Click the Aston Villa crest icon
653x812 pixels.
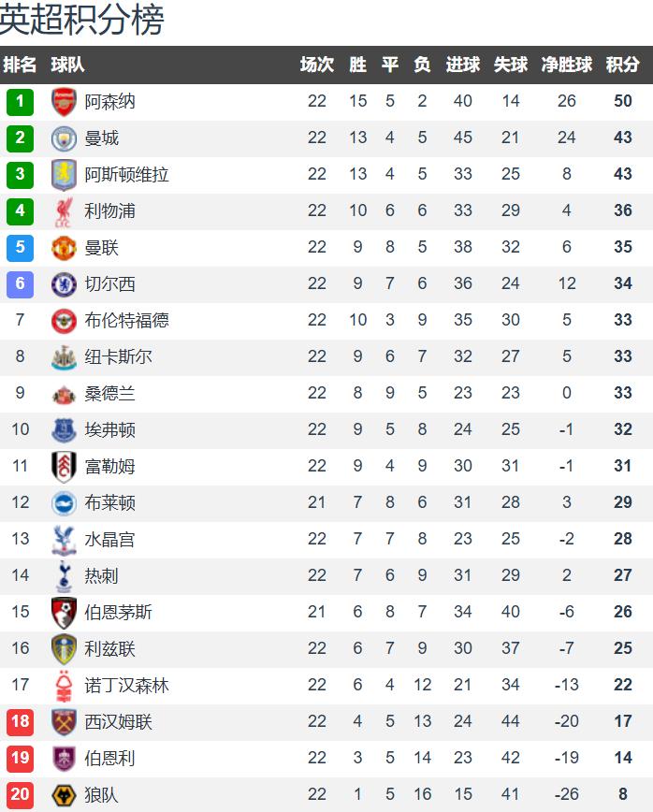pyautogui.click(x=64, y=175)
